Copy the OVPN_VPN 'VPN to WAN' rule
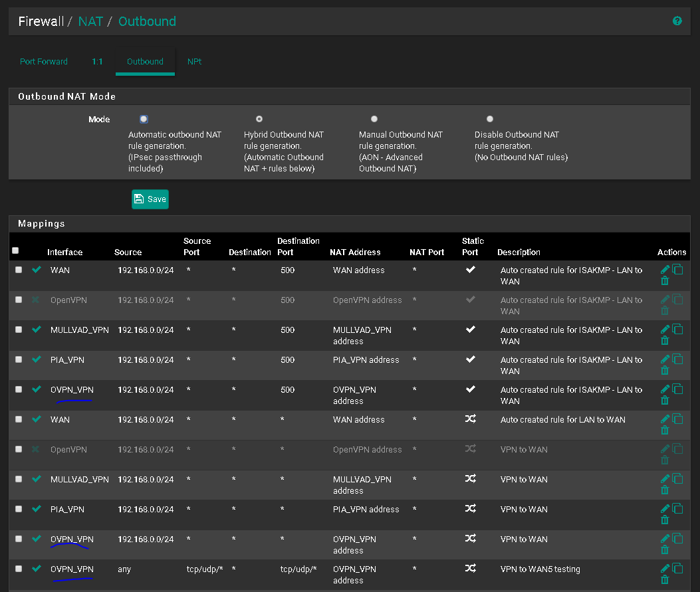This screenshot has width=700, height=592. pyautogui.click(x=677, y=539)
